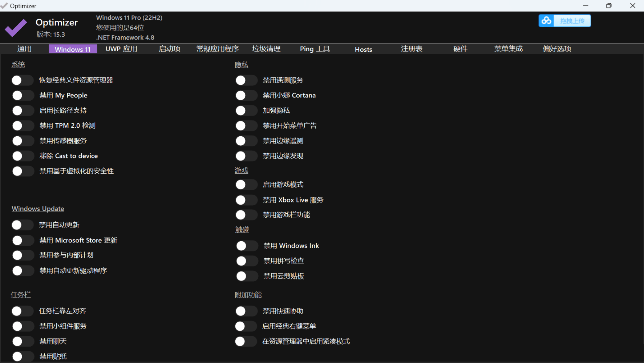The image size is (644, 363).
Task: Click the 游戏 section heading
Action: pyautogui.click(x=241, y=170)
